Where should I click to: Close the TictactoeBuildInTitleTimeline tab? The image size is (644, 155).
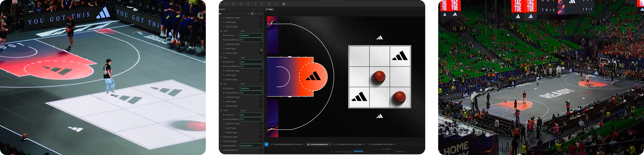395,144
